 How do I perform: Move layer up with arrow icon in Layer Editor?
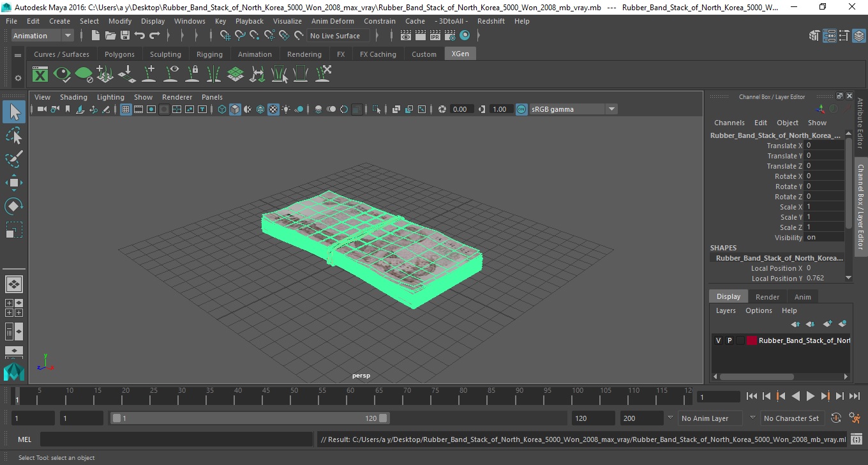tap(795, 324)
